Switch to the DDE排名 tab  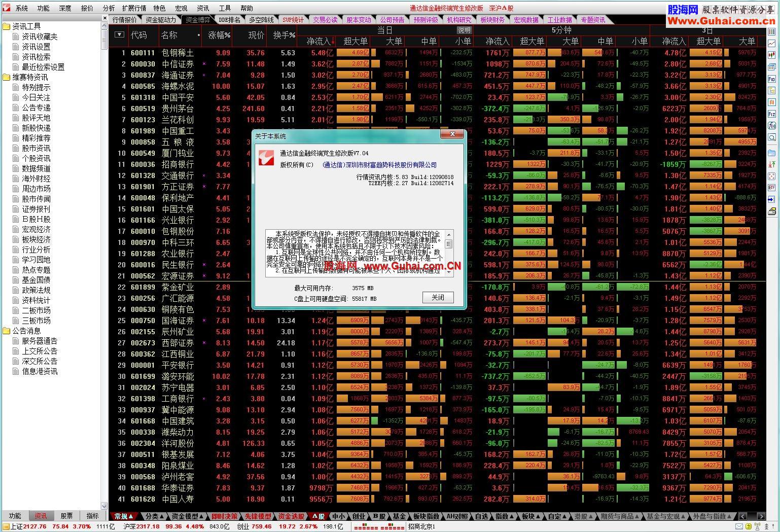click(229, 20)
